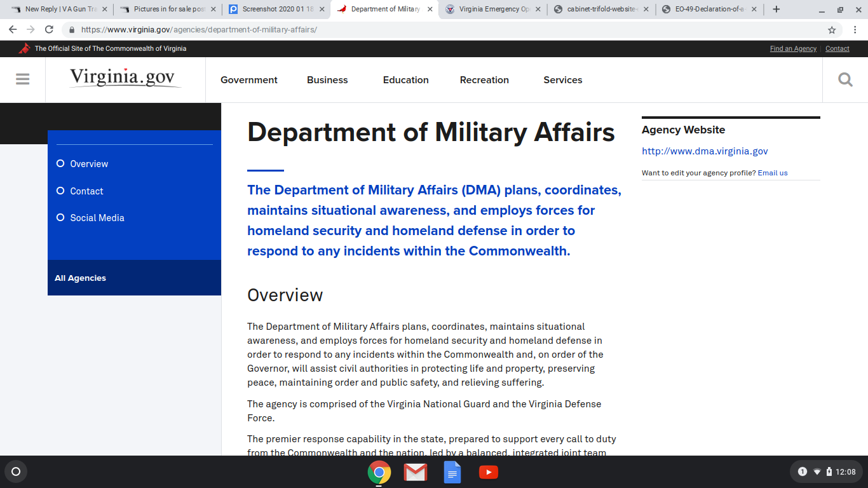Click the Contact link in top bar
Image resolution: width=868 pixels, height=488 pixels.
pyautogui.click(x=837, y=49)
